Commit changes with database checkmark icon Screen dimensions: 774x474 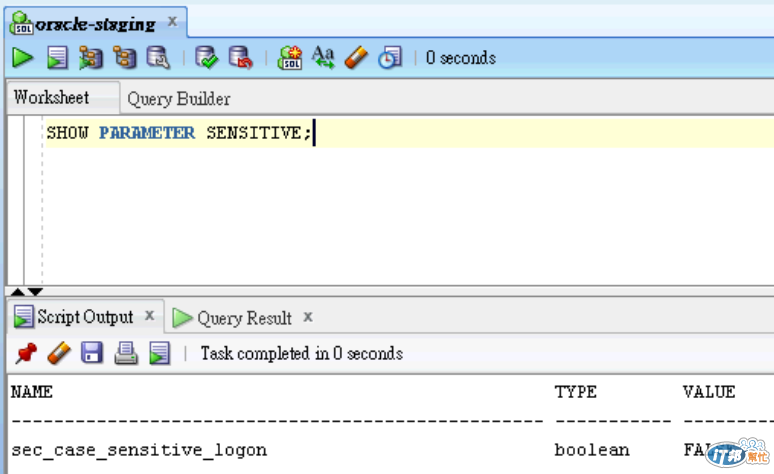point(206,58)
